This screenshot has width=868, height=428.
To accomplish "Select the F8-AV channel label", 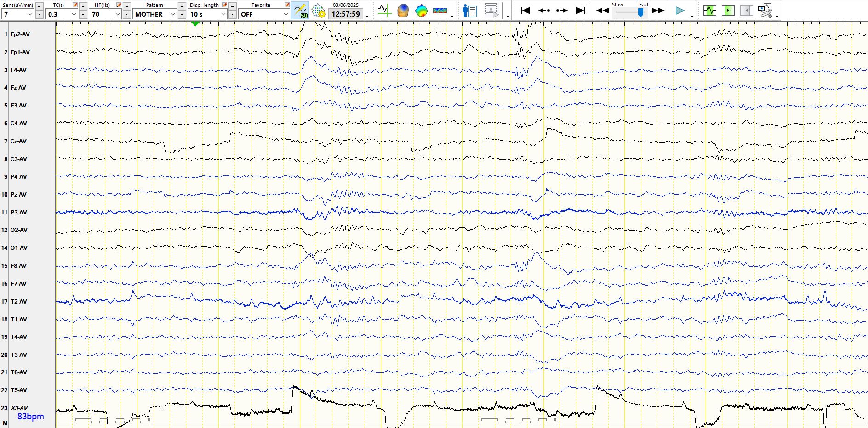I will (x=18, y=266).
